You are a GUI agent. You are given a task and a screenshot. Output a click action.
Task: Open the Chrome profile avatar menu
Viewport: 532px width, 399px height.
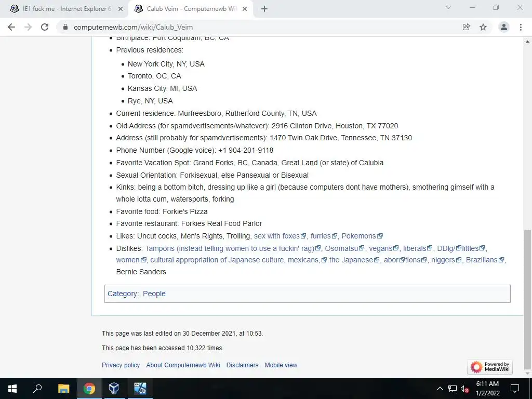pos(504,27)
